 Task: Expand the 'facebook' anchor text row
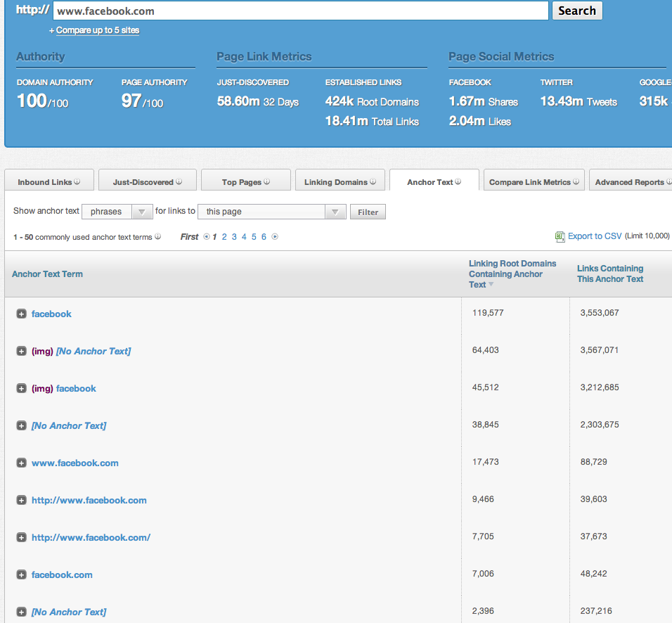point(21,314)
